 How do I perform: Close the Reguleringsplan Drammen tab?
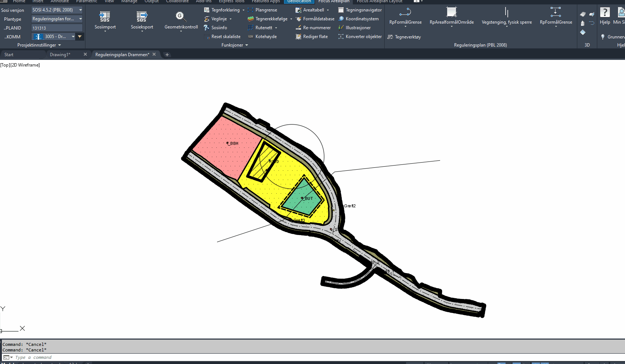154,54
